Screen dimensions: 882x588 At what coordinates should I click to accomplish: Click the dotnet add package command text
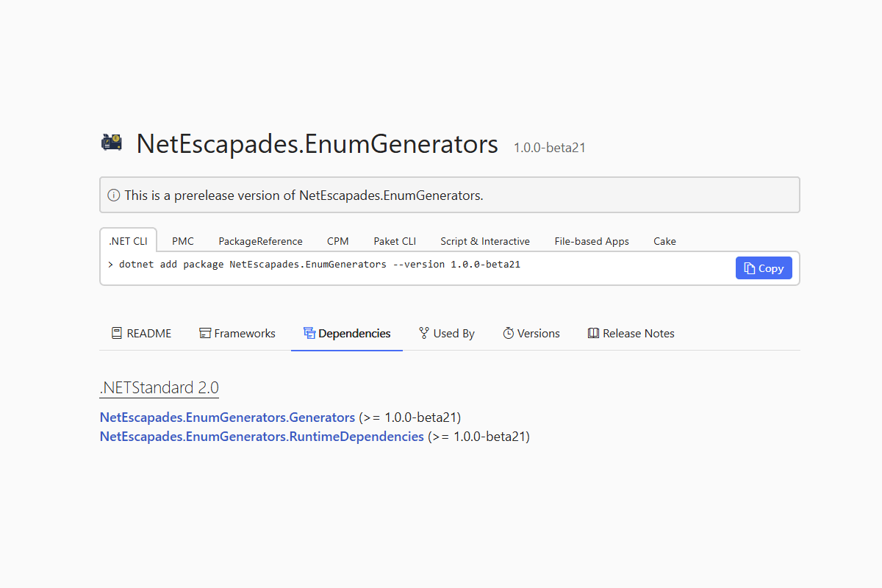(320, 265)
